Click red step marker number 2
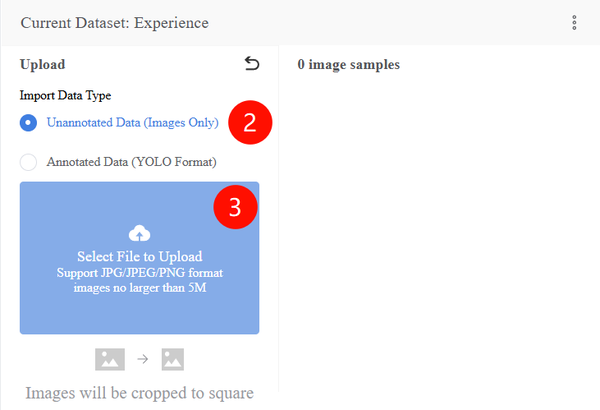Image resolution: width=600 pixels, height=410 pixels. tap(250, 123)
